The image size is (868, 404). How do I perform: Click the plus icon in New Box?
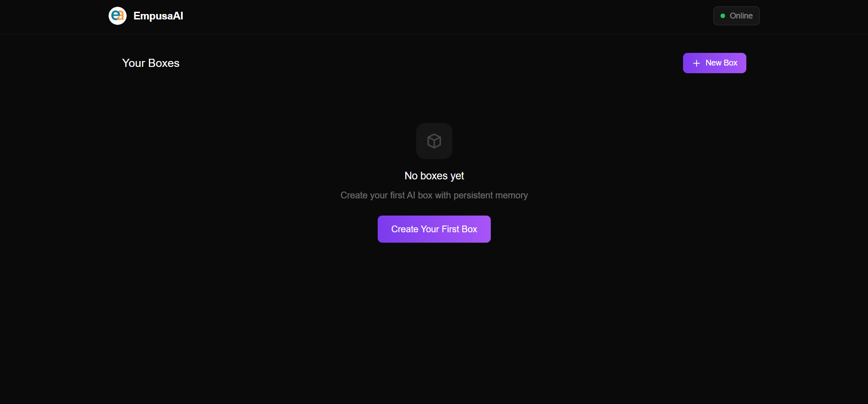click(x=697, y=63)
